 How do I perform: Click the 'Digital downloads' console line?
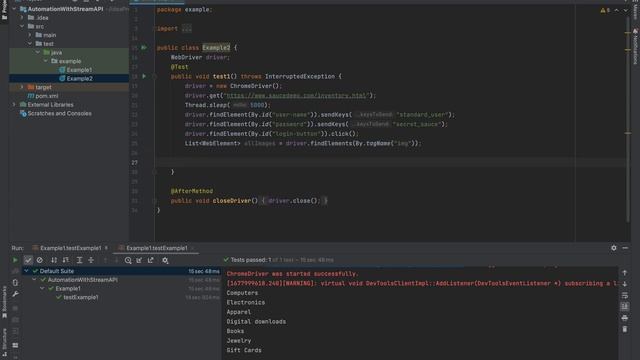coord(256,322)
